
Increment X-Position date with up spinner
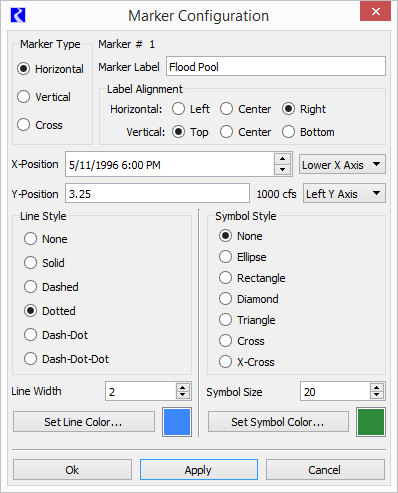tap(282, 159)
